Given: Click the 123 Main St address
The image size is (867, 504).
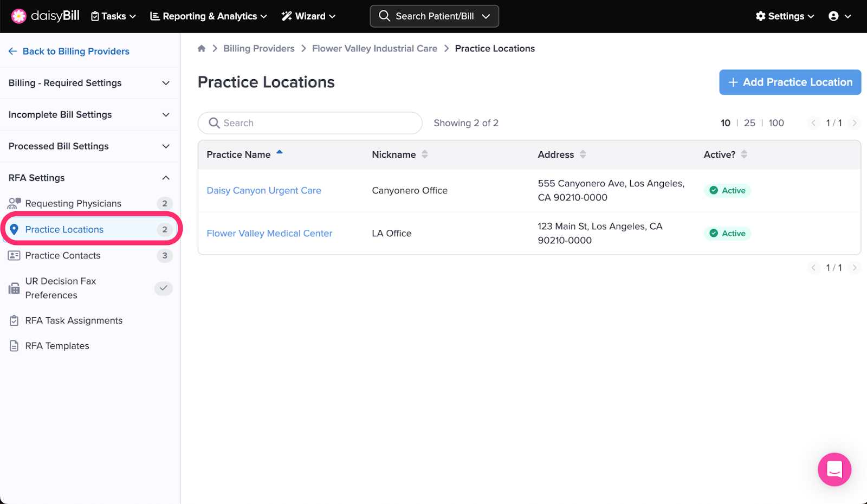Looking at the screenshot, I should [x=600, y=233].
